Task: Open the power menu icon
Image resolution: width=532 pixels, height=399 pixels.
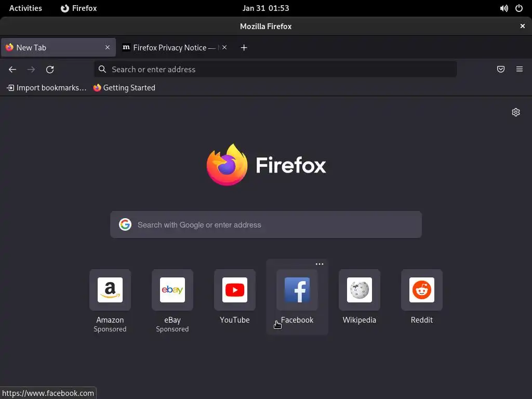Action: [519, 8]
